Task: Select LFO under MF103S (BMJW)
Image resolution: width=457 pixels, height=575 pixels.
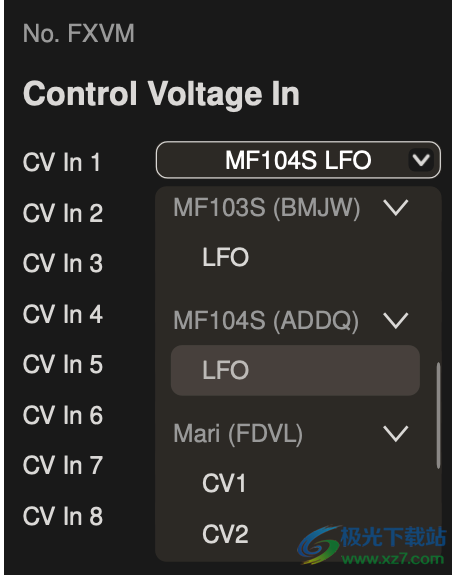Action: click(295, 257)
